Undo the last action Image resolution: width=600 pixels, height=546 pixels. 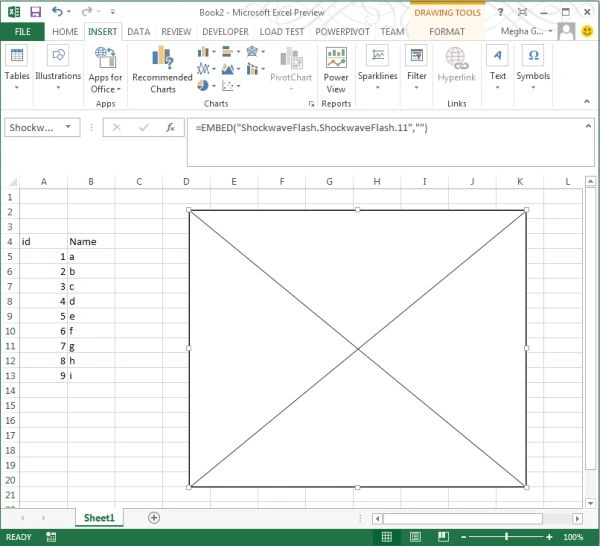57,12
